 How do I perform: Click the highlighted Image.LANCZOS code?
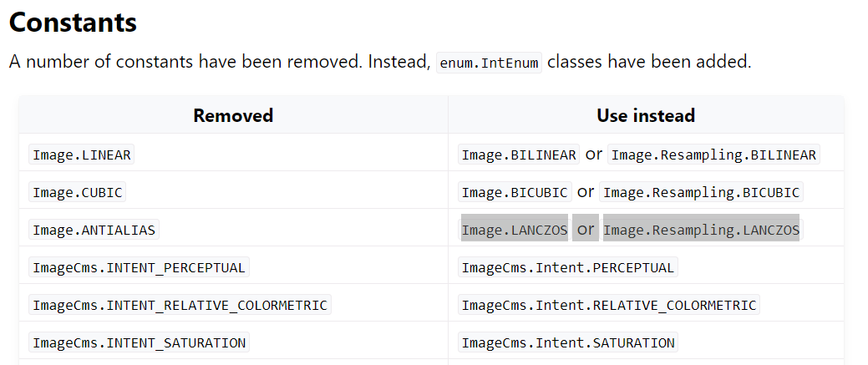pos(515,230)
